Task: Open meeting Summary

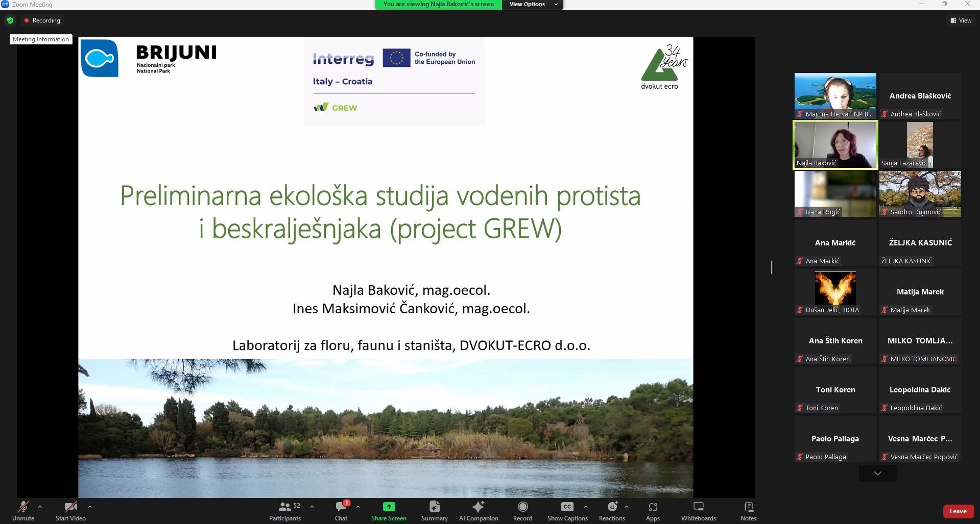Action: click(434, 511)
